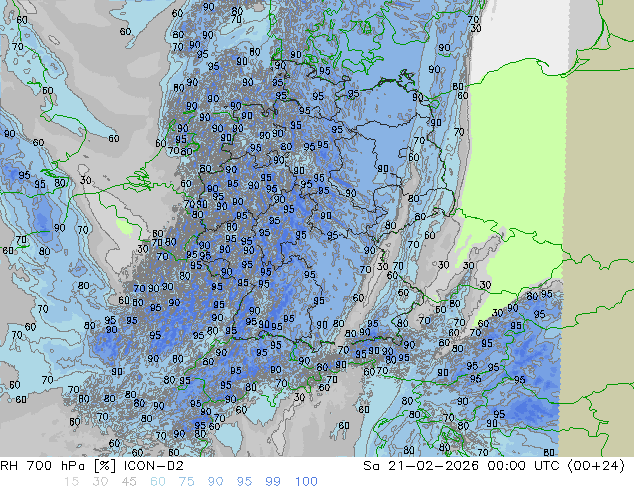Select the legend value '45'
Image resolution: width=634 pixels, height=490 pixels.
pyautogui.click(x=129, y=482)
